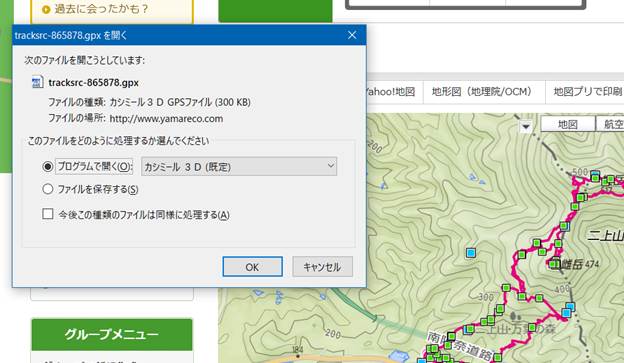624x363 pixels.
Task: Open the カシミール 3D program dropdown
Action: click(x=239, y=166)
